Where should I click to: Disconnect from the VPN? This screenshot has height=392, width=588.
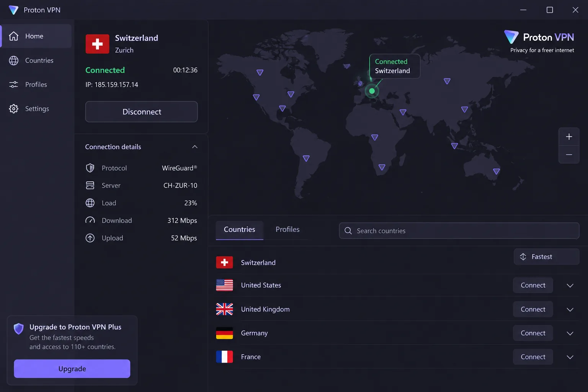(142, 112)
